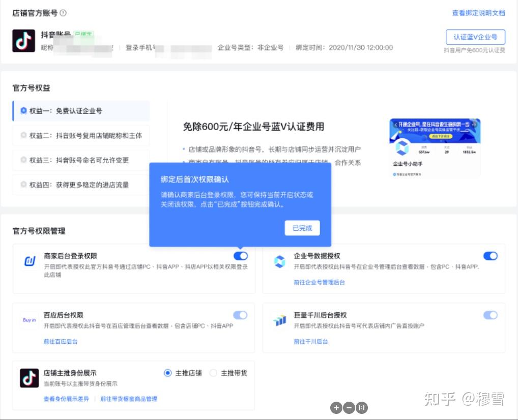
Task: Click the 1:1 actual size button
Action: coord(362,408)
